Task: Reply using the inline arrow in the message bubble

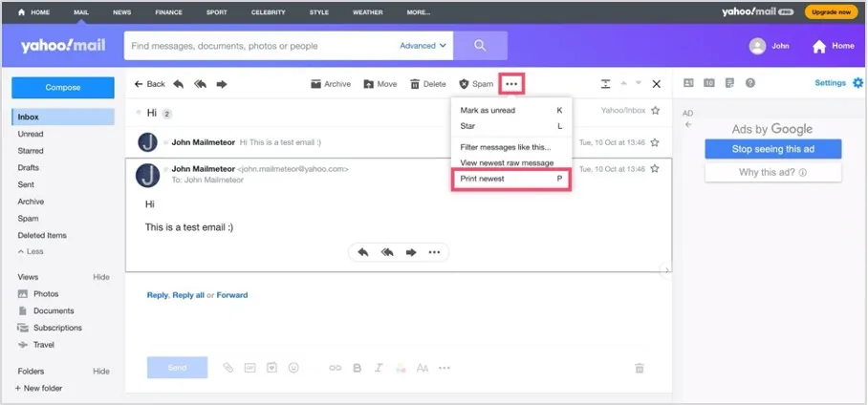Action: click(x=363, y=252)
